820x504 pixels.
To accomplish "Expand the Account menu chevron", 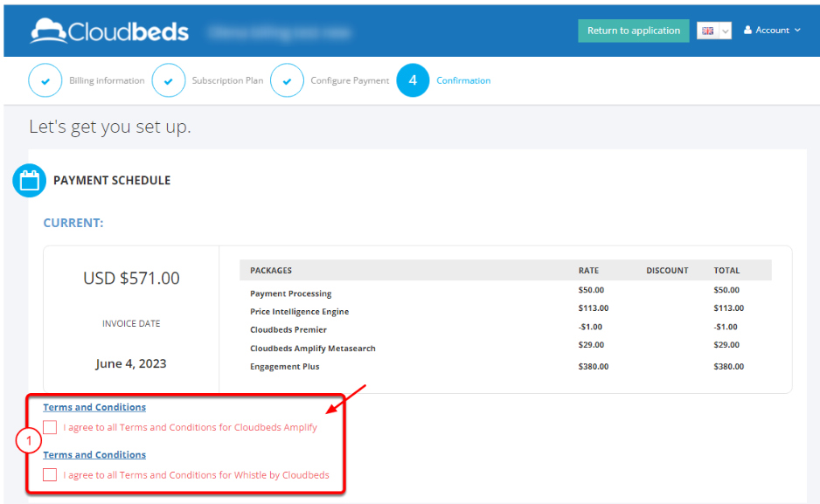I will click(797, 31).
